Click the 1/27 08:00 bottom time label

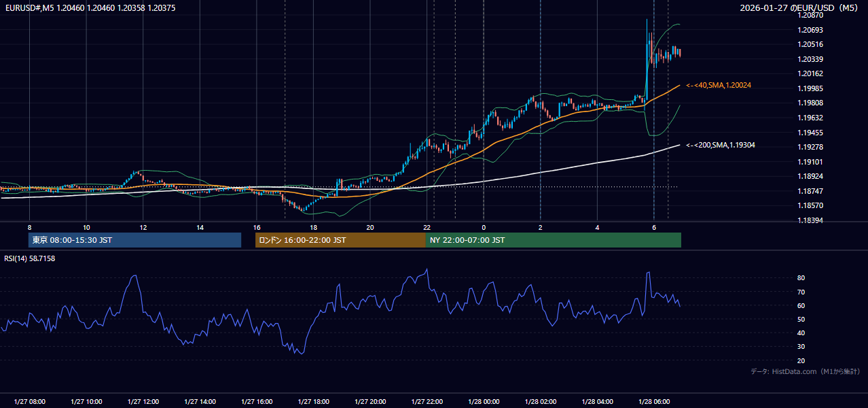click(29, 402)
